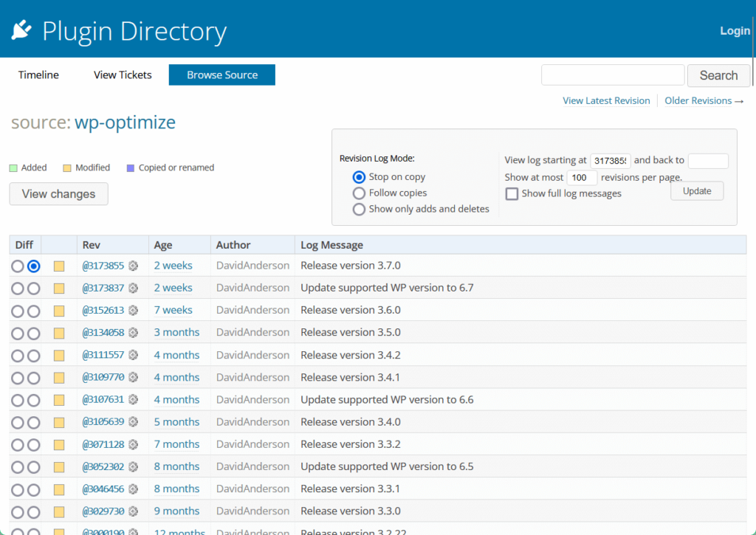This screenshot has height=535, width=756.
Task: Click modified marker on Release version 3.3.2 row
Action: 59,445
